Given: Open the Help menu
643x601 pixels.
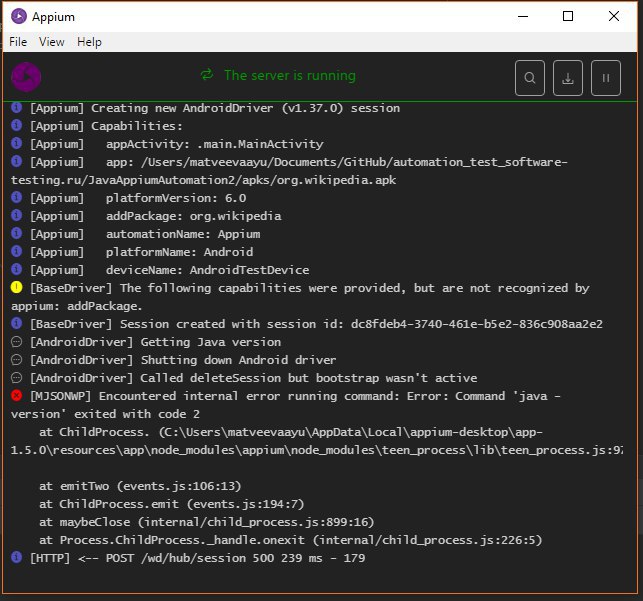Looking at the screenshot, I should pyautogui.click(x=89, y=42).
